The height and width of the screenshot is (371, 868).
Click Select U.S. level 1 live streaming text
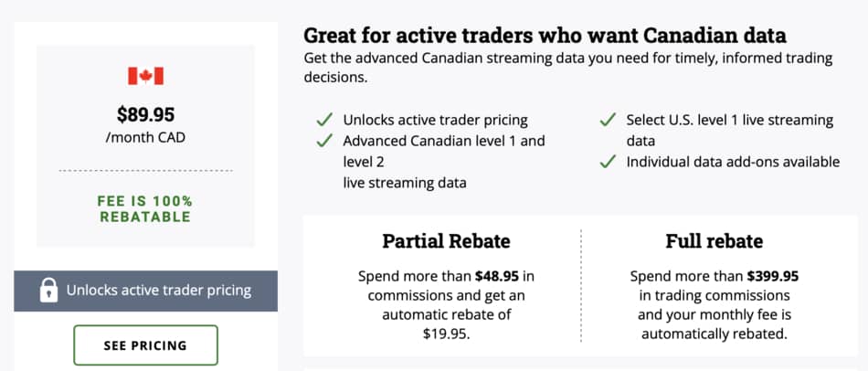point(730,130)
